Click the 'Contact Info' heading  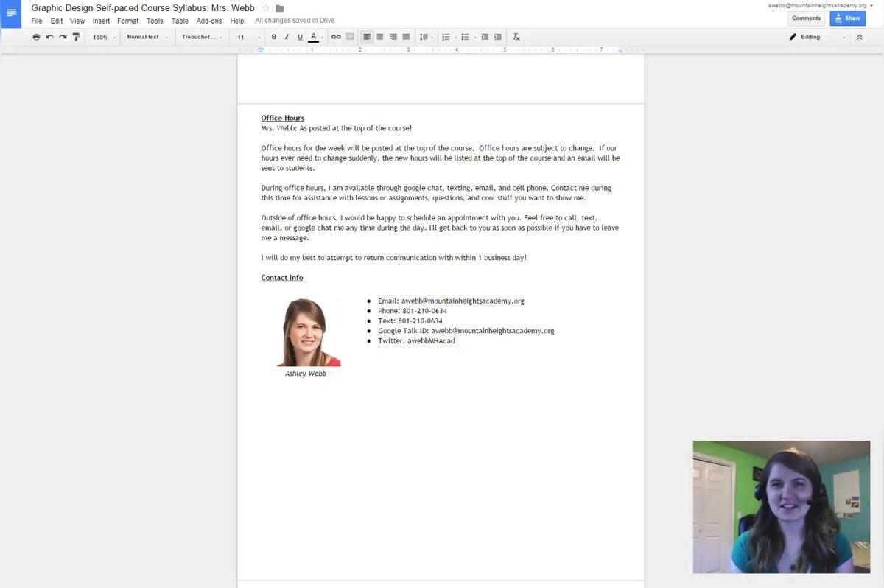coord(282,278)
